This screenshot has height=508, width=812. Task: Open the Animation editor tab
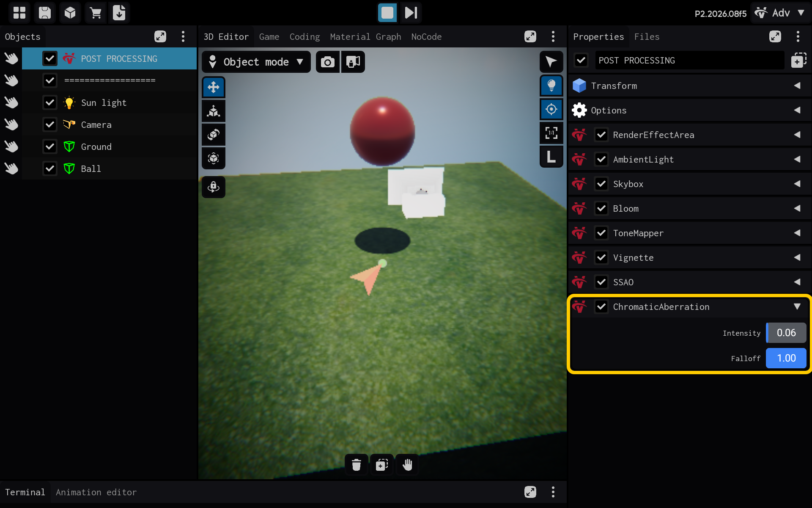tap(96, 492)
